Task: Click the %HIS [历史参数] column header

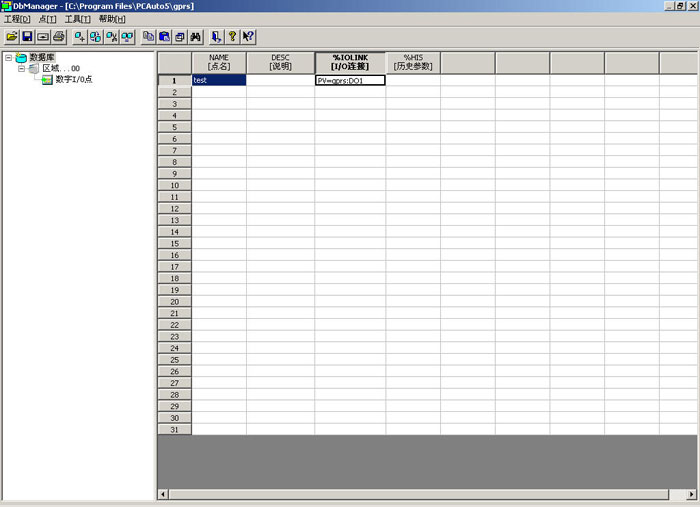Action: click(413, 62)
